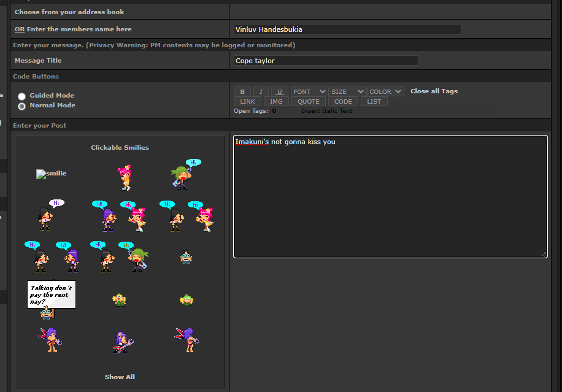The width and height of the screenshot is (562, 392).
Task: Click into the post message text area
Action: 390,196
